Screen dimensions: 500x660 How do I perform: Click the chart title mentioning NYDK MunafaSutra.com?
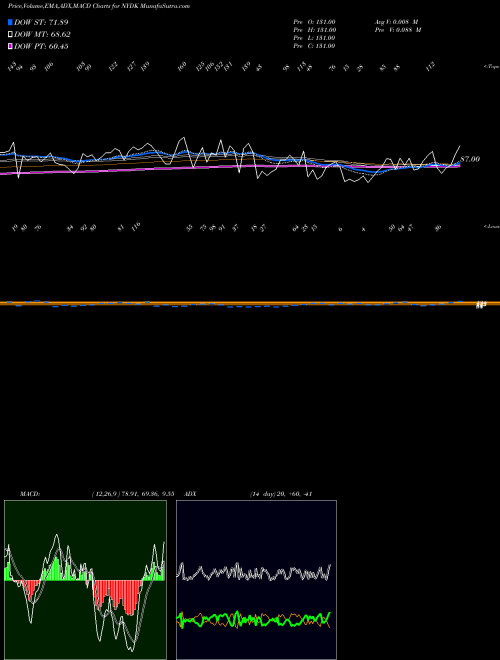(x=99, y=6)
